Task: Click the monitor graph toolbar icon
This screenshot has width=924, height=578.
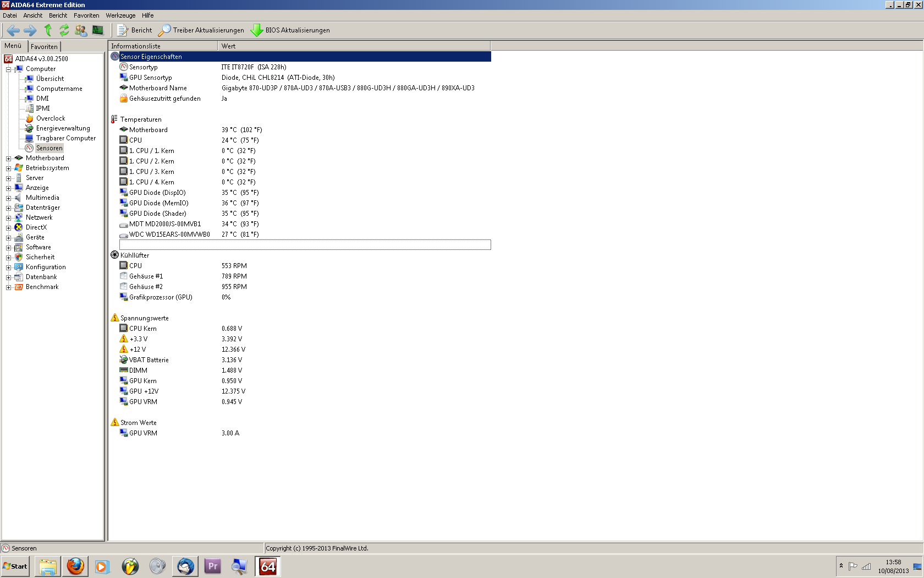Action: 98,30
